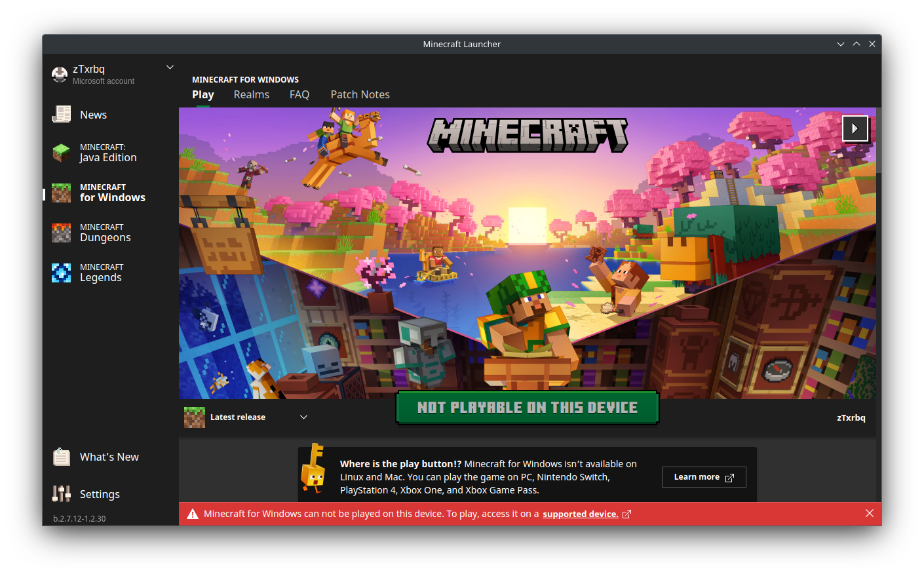This screenshot has height=576, width=924.
Task: Click the Latest release grass block icon
Action: click(195, 417)
